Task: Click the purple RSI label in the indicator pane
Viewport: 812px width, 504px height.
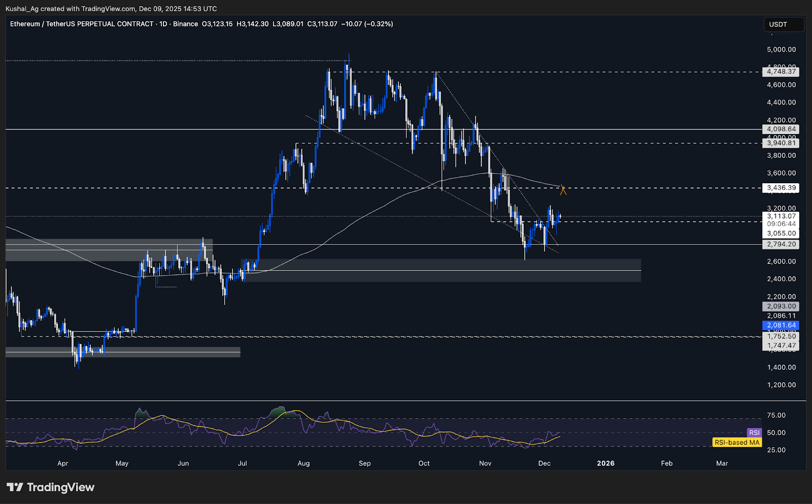Action: [754, 432]
